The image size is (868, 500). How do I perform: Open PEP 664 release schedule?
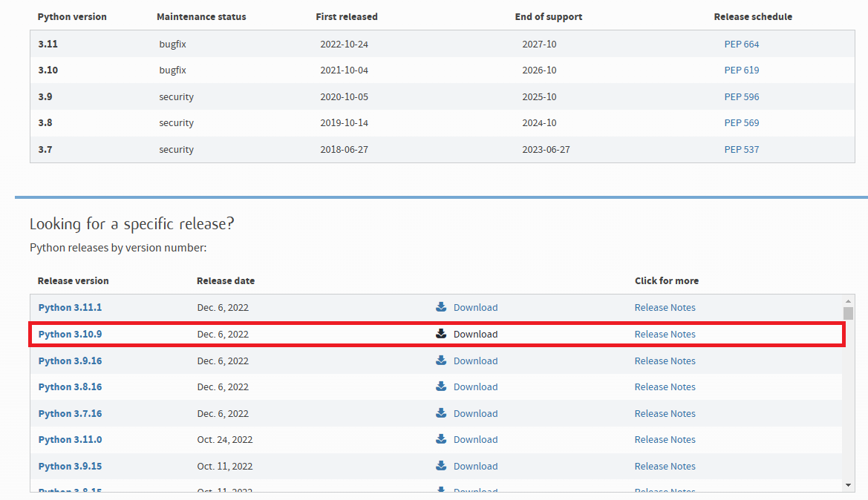coord(741,45)
